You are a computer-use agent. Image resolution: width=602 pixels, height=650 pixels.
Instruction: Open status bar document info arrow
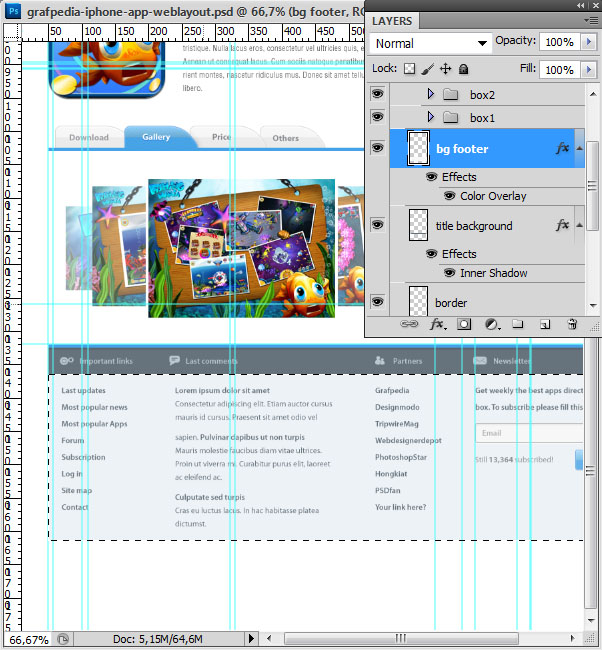[x=251, y=638]
